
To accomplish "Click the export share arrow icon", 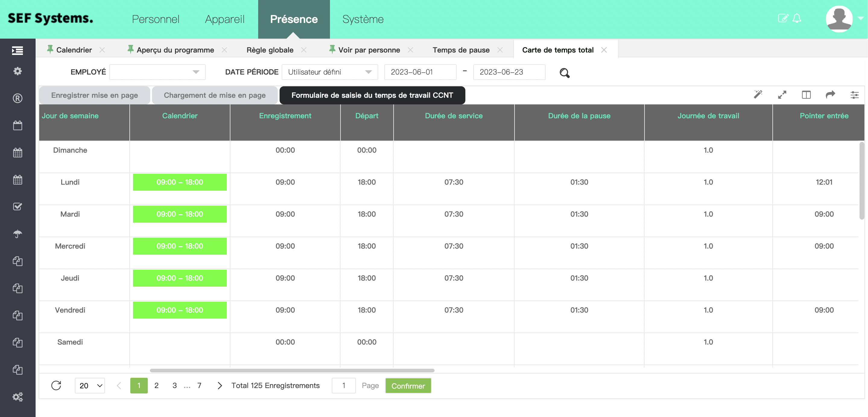I will click(x=830, y=95).
